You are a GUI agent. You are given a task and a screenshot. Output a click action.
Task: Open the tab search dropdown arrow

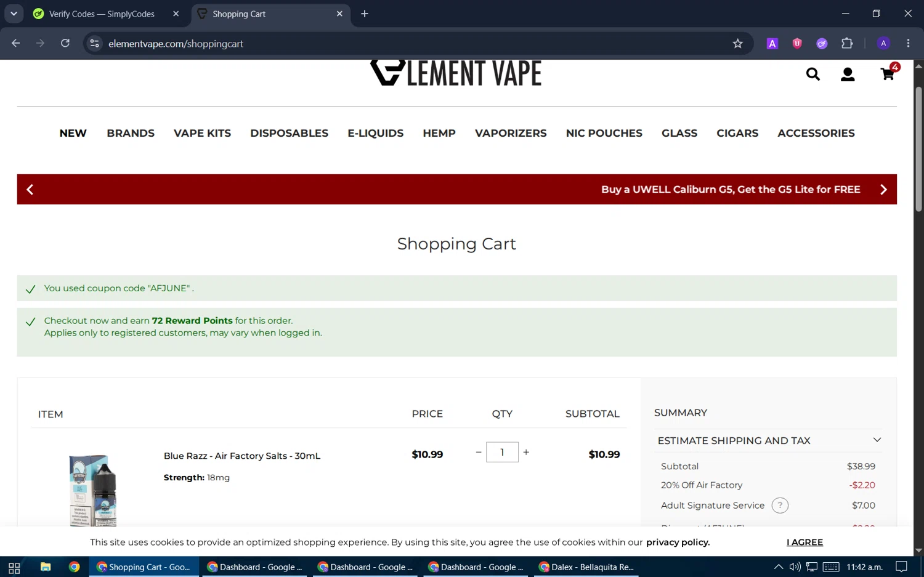(x=14, y=14)
